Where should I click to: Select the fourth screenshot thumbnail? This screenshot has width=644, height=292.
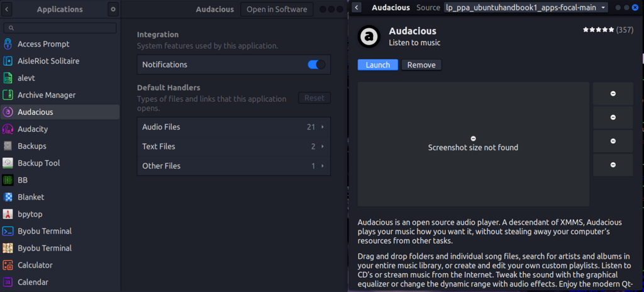coord(613,165)
